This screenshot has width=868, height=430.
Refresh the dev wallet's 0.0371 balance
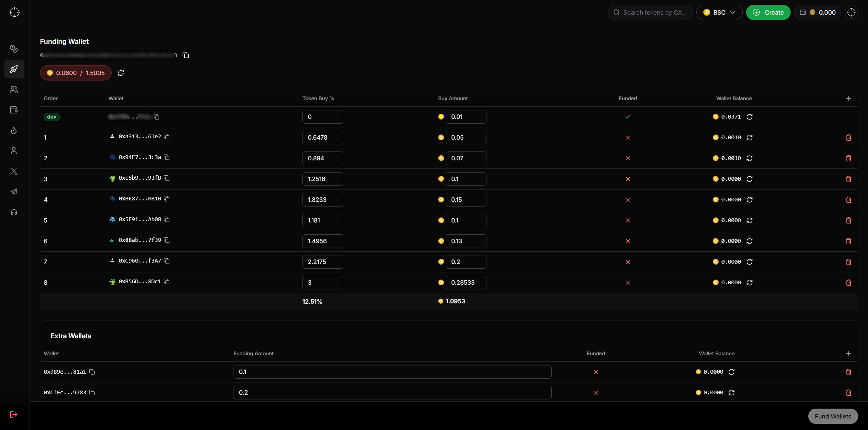pos(750,117)
